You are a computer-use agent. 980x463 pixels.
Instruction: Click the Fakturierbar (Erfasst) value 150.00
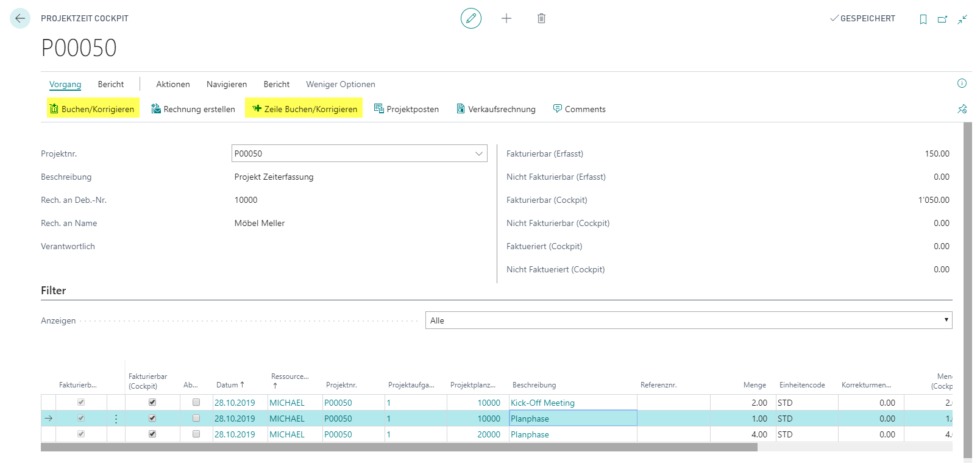point(937,154)
